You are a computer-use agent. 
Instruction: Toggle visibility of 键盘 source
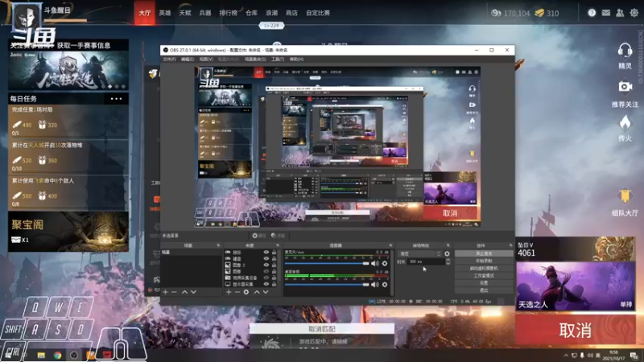(x=266, y=258)
